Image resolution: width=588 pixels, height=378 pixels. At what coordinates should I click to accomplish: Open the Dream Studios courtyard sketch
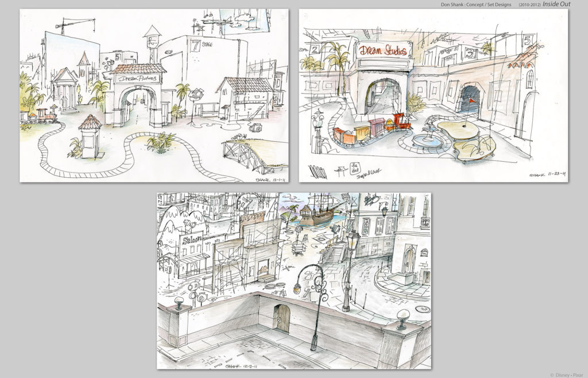434,96
